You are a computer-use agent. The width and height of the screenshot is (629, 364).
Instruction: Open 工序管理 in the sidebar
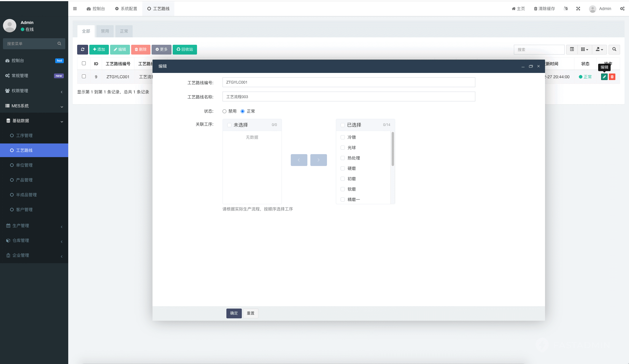[34, 135]
